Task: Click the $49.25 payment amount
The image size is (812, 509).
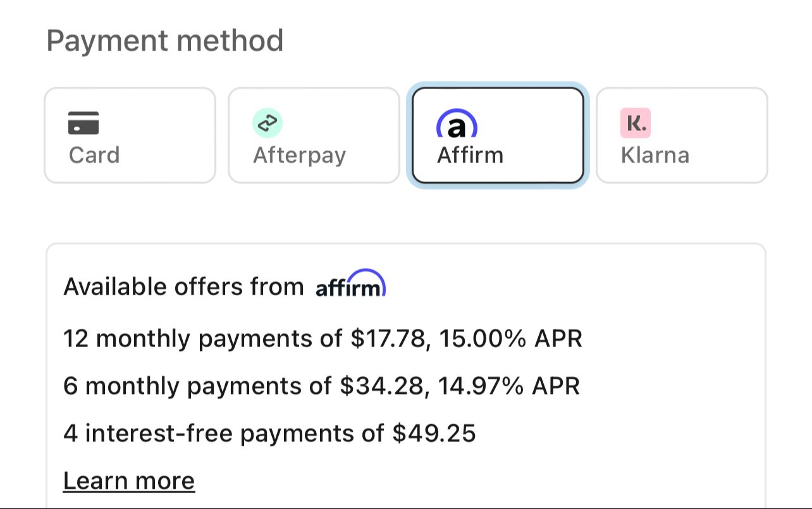Action: [x=434, y=434]
